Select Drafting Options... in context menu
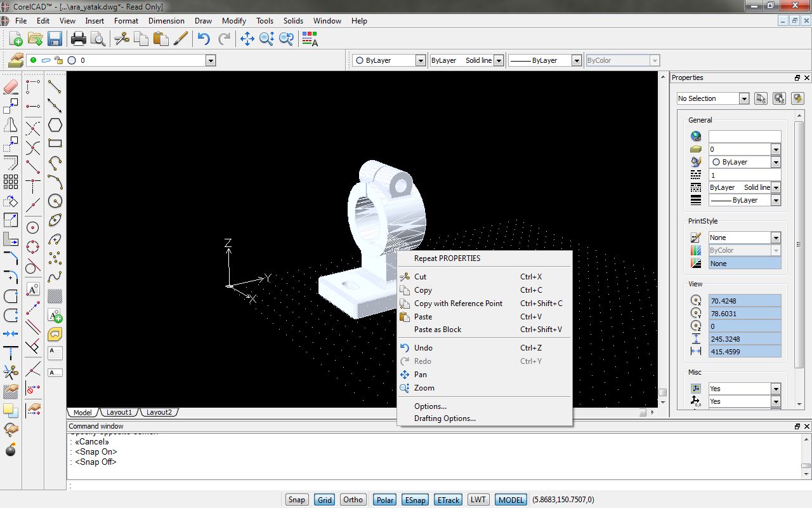The height and width of the screenshot is (508, 812). pyautogui.click(x=485, y=418)
